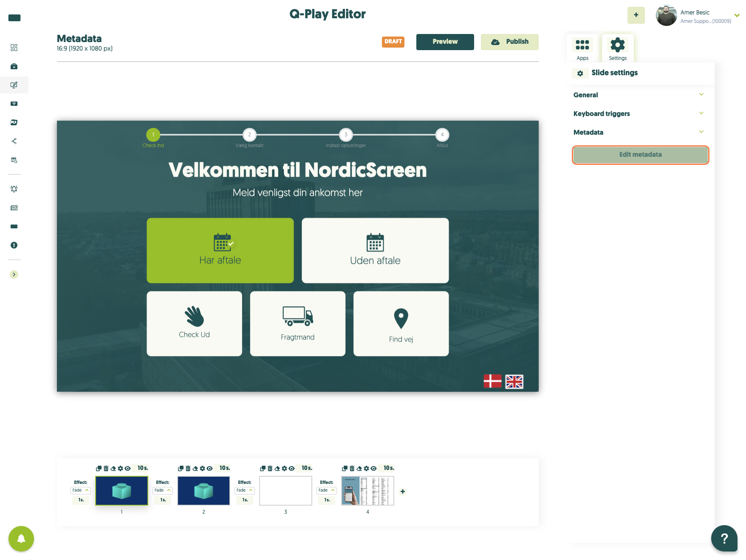
Task: Select slide 4 thumbnail
Action: point(367,491)
